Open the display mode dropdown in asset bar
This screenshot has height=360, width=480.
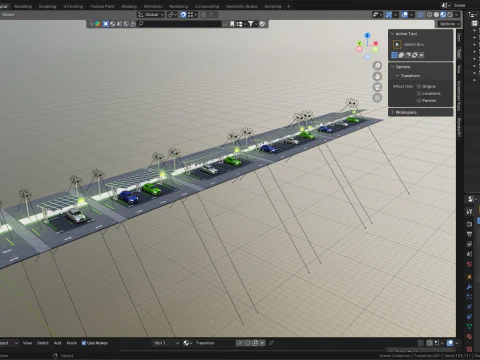coord(241,24)
